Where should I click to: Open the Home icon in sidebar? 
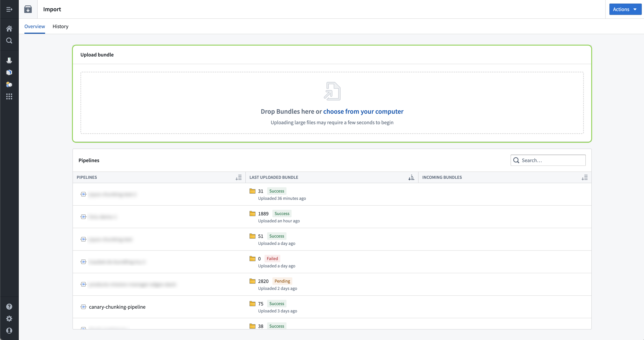9,29
